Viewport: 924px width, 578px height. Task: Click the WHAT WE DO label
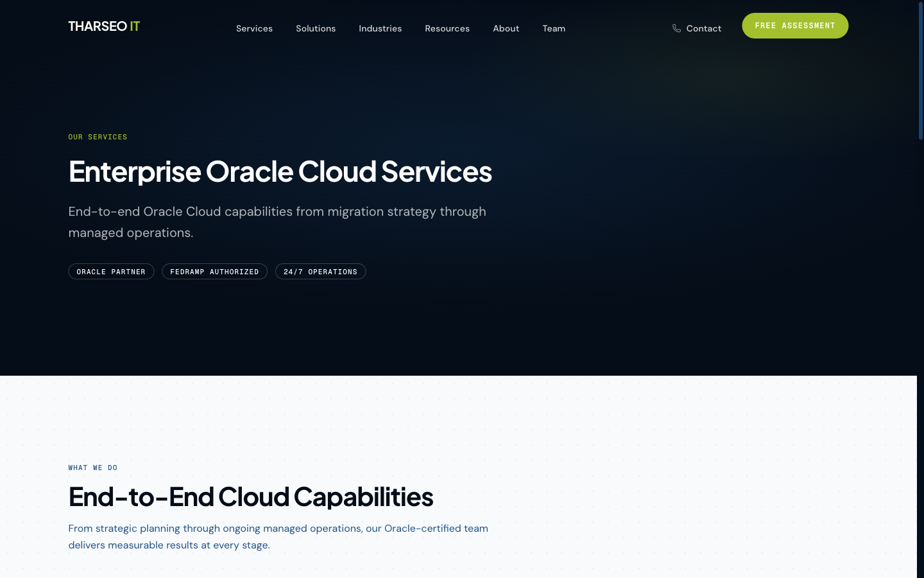(93, 468)
